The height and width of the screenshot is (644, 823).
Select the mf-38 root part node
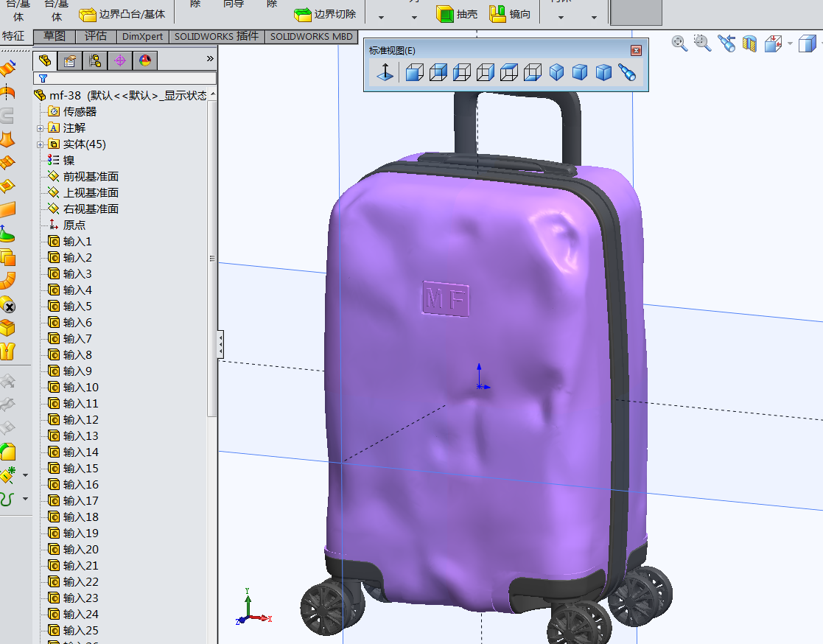pyautogui.click(x=121, y=96)
